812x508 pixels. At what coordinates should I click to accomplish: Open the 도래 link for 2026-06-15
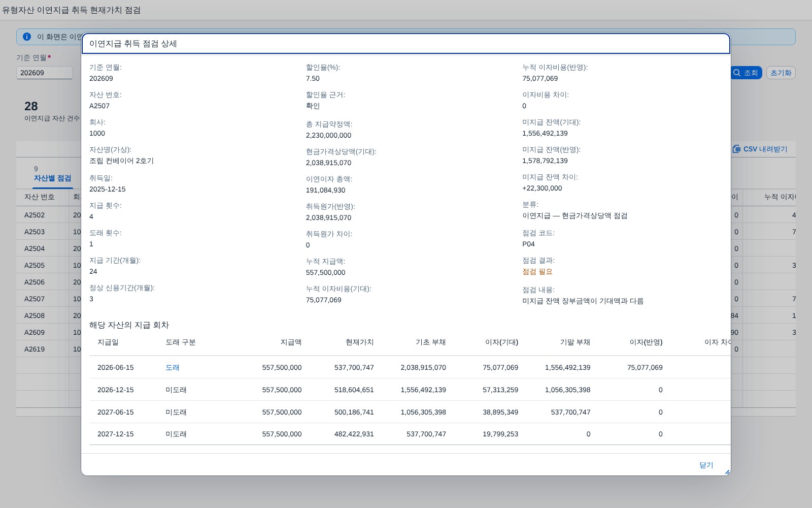[173, 367]
